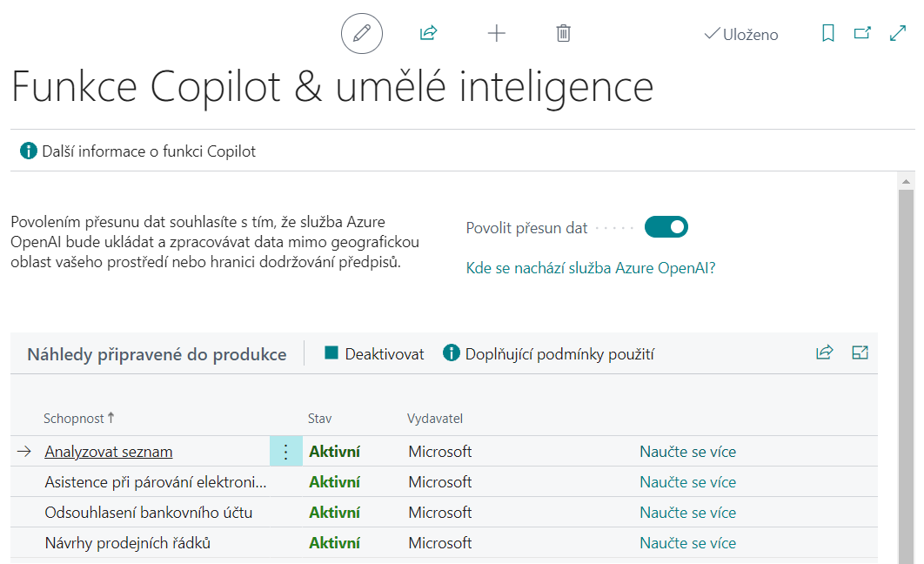The width and height of the screenshot is (924, 564).
Task: Click Aktivní status of Analyzovat seznam
Action: point(335,452)
